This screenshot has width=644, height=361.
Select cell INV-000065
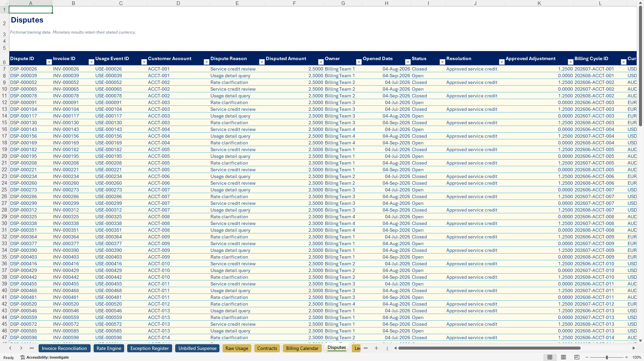click(73, 89)
